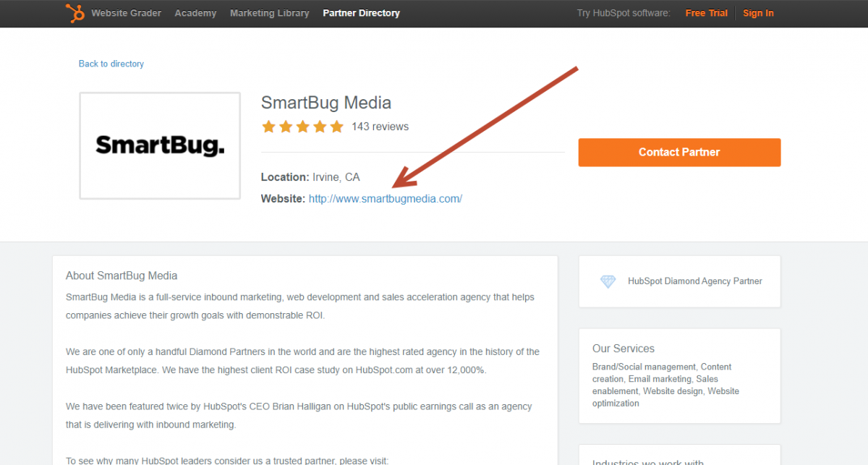Go to Marketing Library

click(269, 13)
